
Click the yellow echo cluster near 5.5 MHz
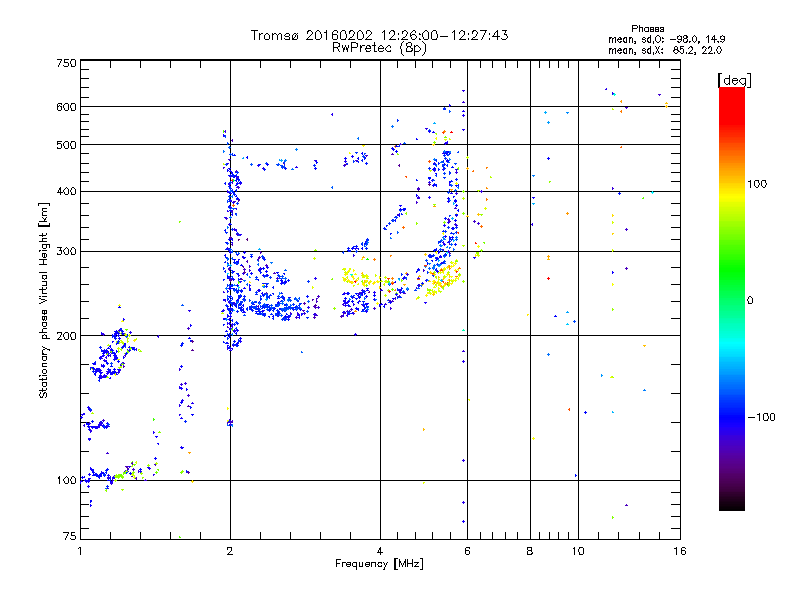click(443, 278)
